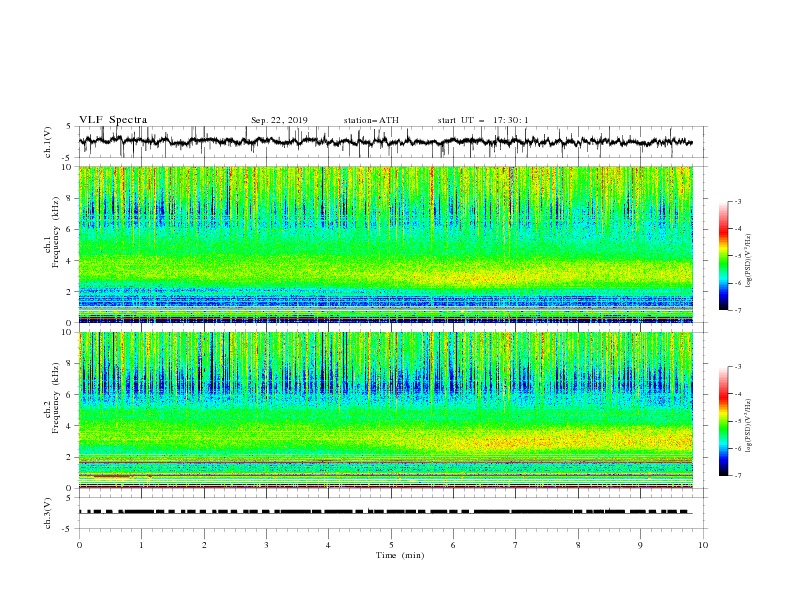Click time axis tick label '4'
This screenshot has height=612, width=792.
coord(328,545)
